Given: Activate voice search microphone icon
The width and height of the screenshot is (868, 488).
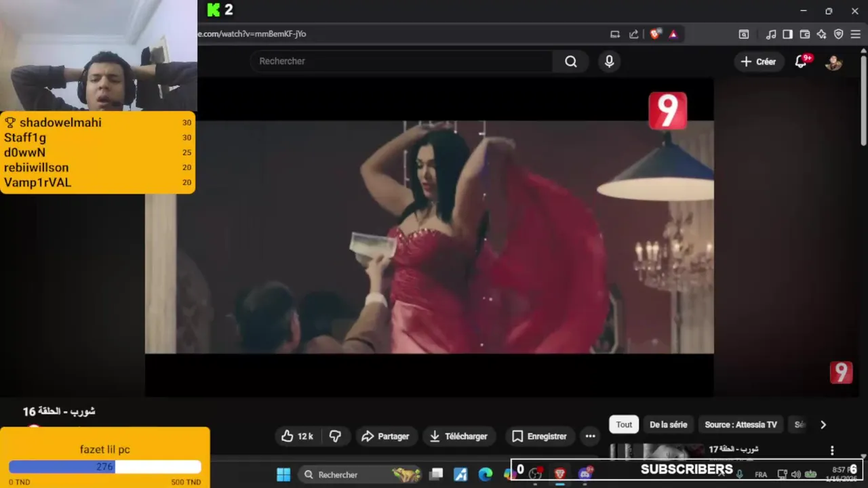Looking at the screenshot, I should [609, 62].
